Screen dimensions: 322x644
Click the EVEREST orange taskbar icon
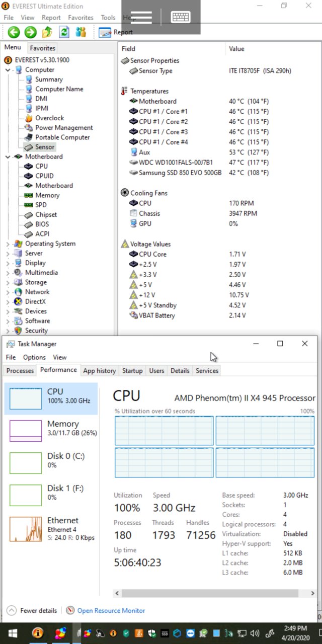38,633
